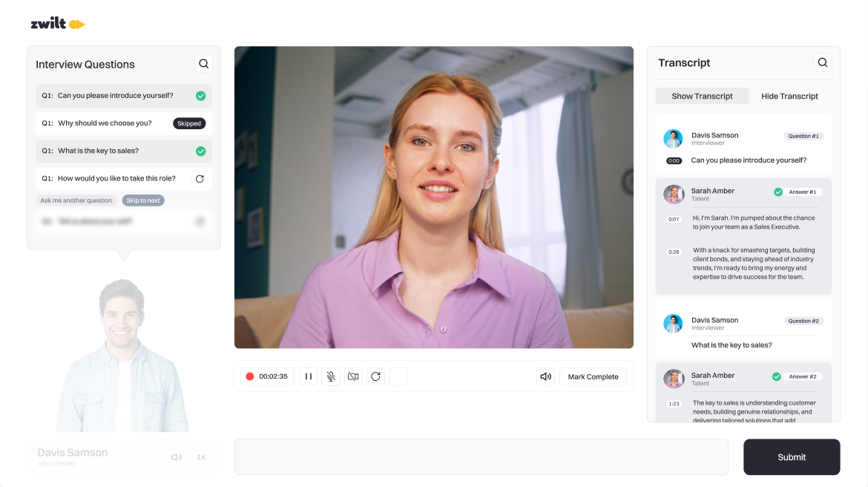868x487 pixels.
Task: Click the restart icon in the recording controls
Action: tap(375, 376)
